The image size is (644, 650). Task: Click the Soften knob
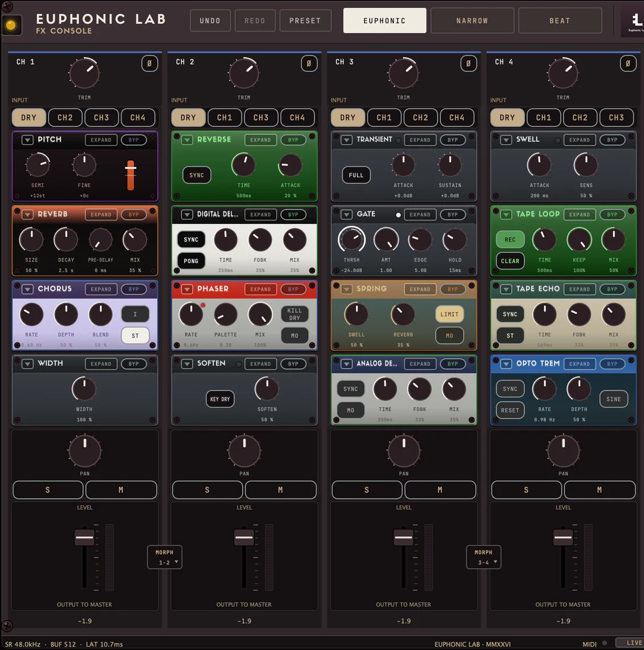[x=267, y=389]
